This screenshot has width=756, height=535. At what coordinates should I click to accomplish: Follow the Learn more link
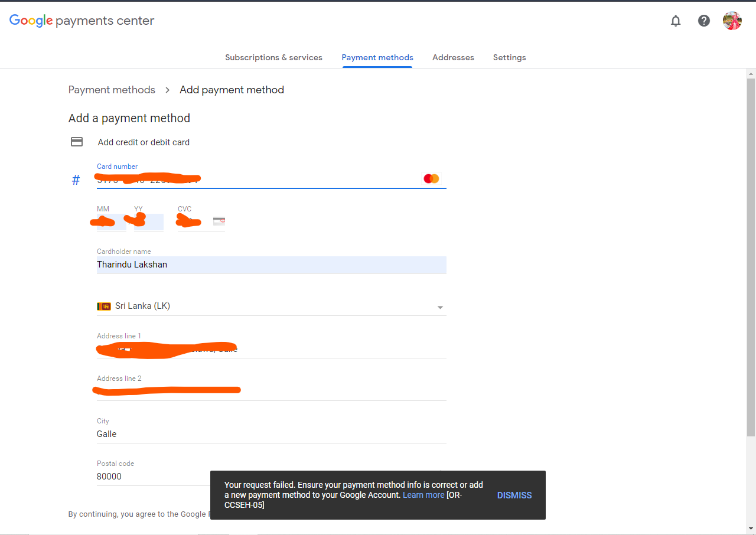click(x=423, y=495)
